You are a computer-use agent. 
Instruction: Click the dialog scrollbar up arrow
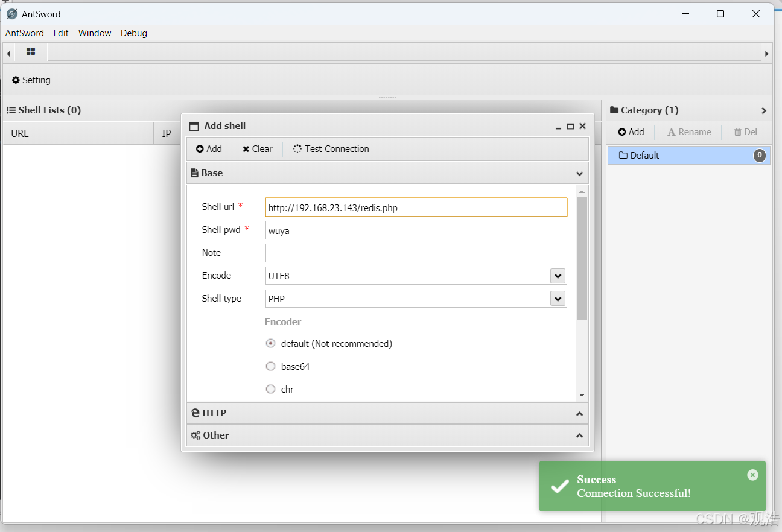coord(582,192)
